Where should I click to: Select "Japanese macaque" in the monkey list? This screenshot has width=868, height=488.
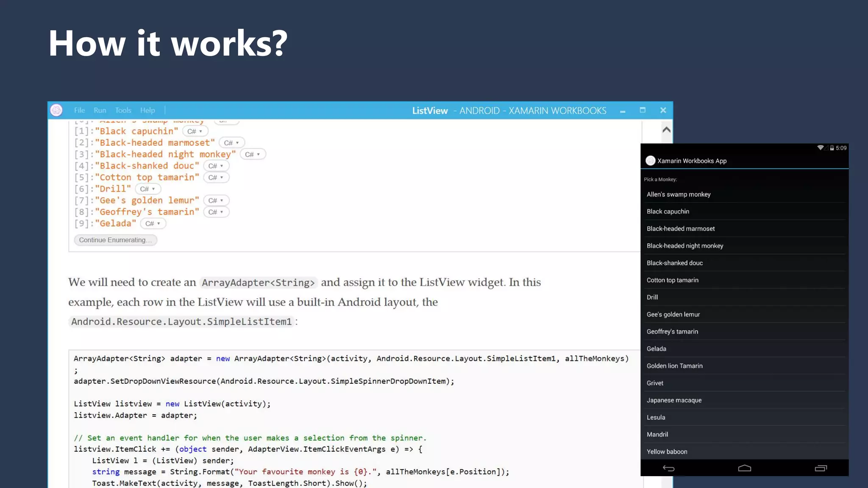(x=674, y=400)
